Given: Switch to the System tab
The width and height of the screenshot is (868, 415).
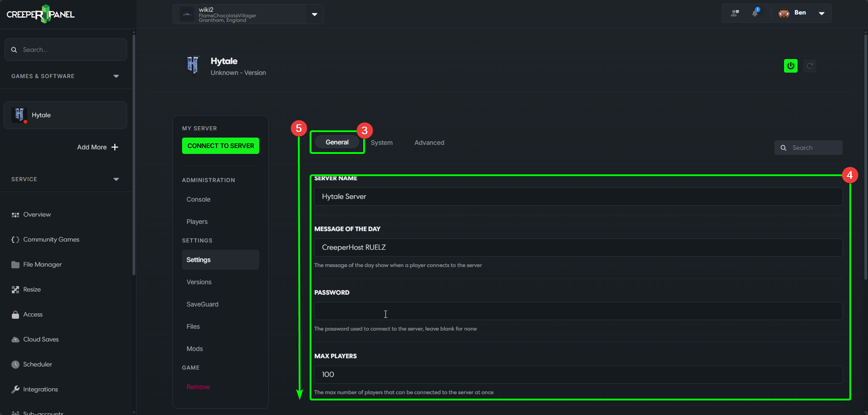Looking at the screenshot, I should pyautogui.click(x=381, y=142).
